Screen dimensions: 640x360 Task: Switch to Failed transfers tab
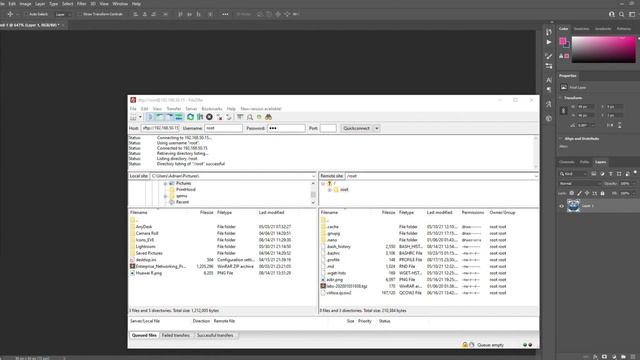pyautogui.click(x=176, y=336)
